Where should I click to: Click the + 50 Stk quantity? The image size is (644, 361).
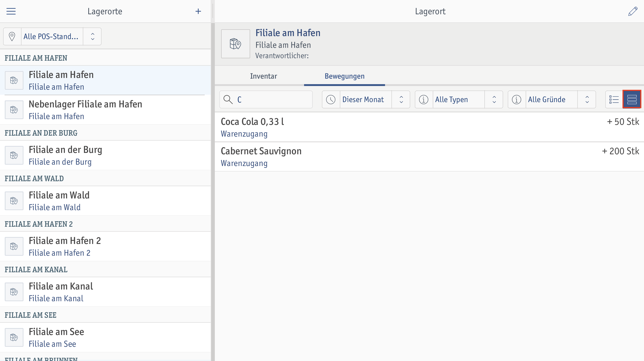coord(623,122)
